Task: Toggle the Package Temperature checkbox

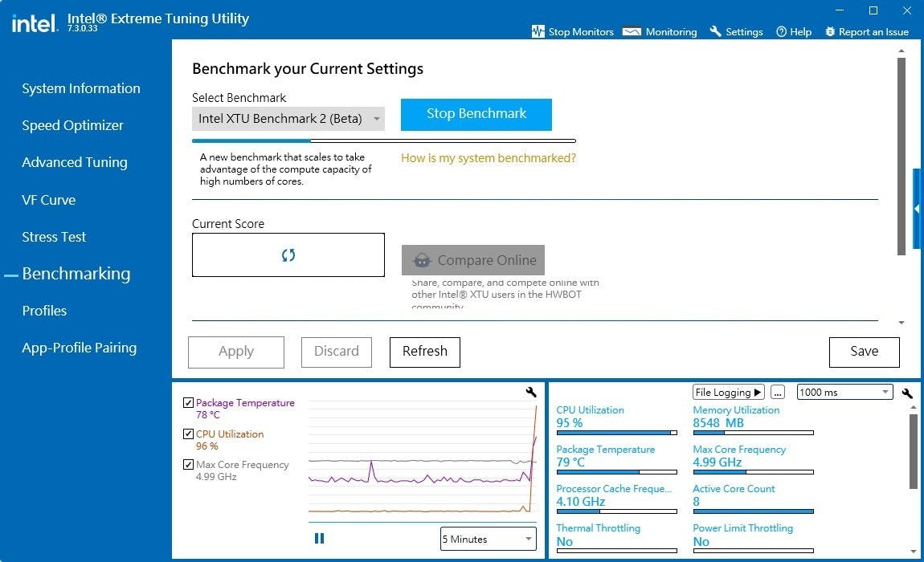Action: pos(189,403)
